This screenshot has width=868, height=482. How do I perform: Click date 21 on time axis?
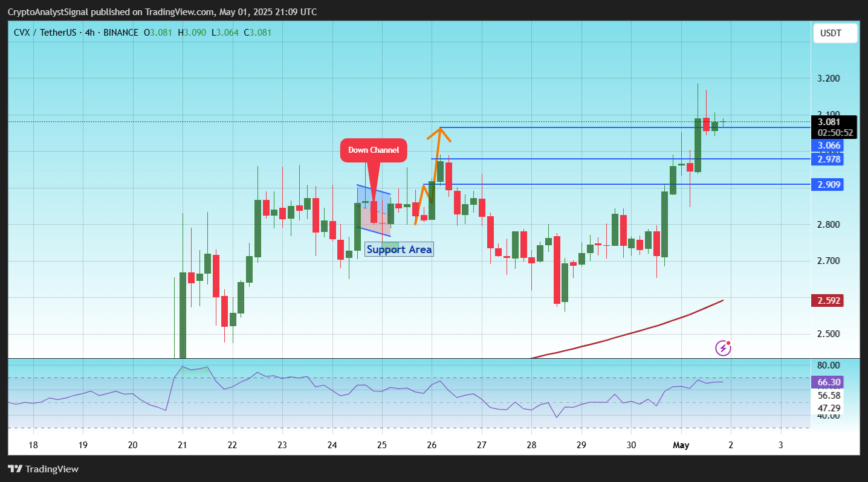click(182, 445)
